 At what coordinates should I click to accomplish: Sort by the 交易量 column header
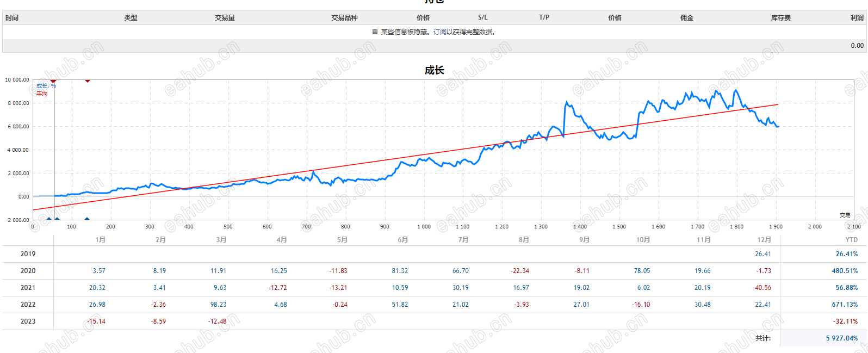(225, 18)
